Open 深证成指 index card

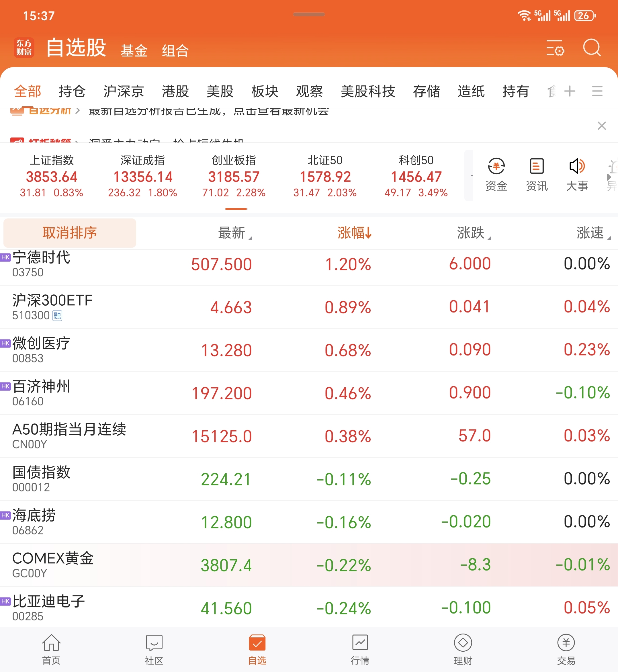tap(143, 176)
